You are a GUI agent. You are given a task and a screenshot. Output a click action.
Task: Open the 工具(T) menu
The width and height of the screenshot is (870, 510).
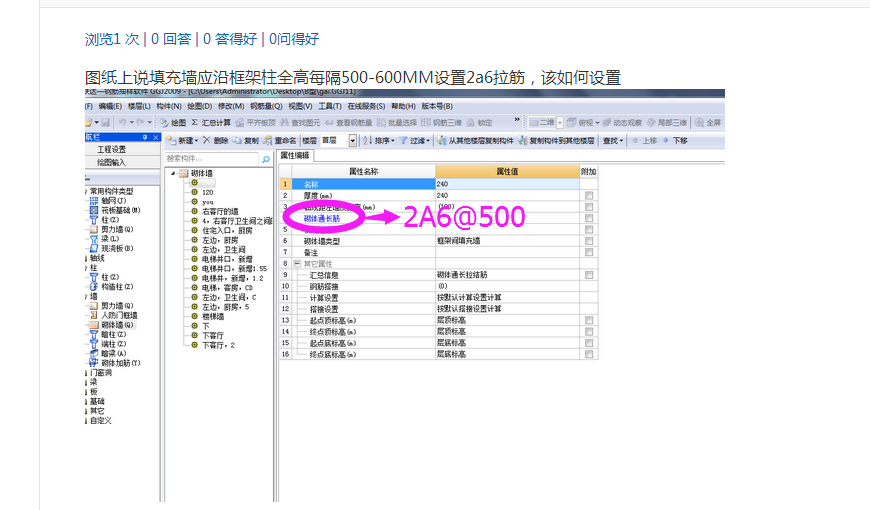coord(330,106)
